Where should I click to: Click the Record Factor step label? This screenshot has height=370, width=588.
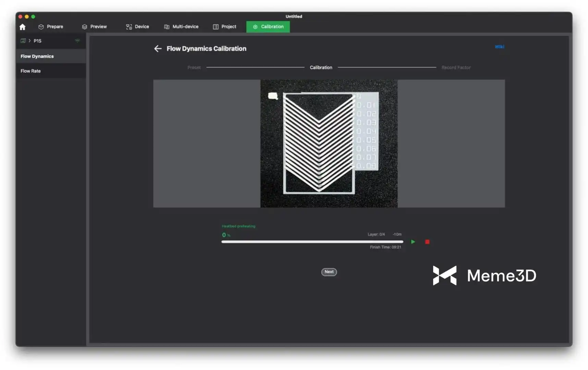point(456,67)
